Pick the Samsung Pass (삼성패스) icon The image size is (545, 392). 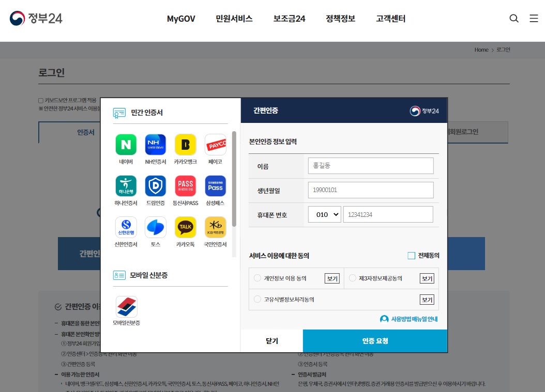tap(216, 186)
